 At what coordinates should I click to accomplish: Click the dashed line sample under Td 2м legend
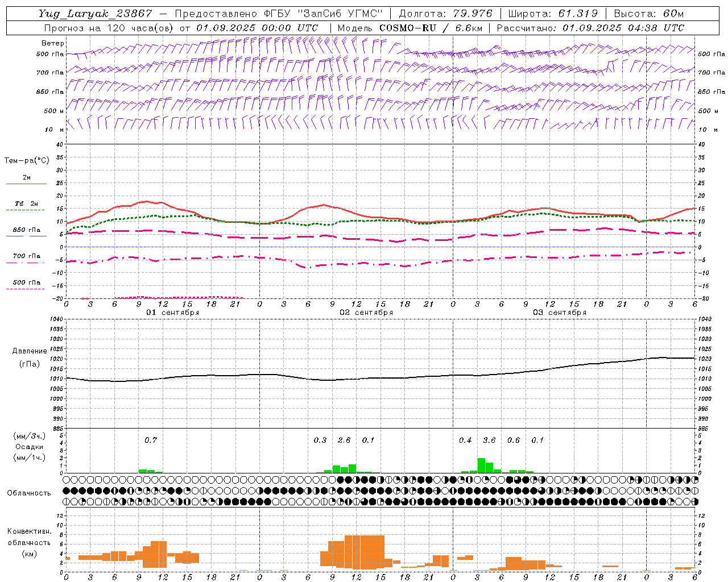click(x=25, y=210)
